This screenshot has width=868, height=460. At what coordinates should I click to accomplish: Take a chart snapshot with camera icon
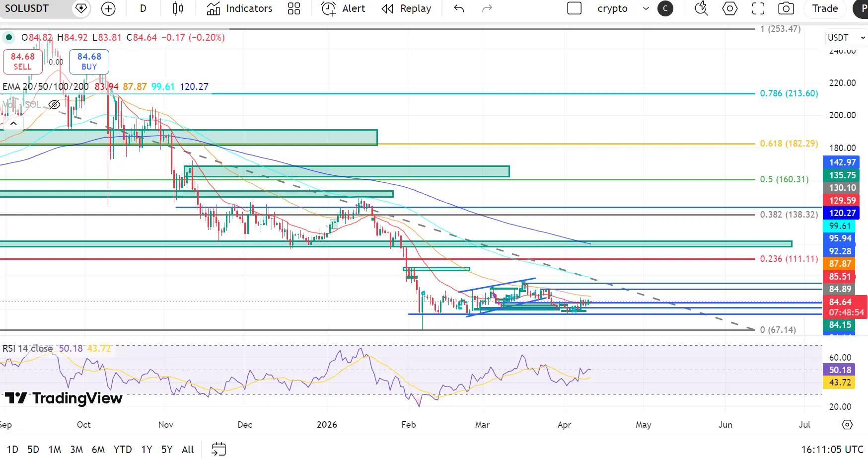[786, 8]
